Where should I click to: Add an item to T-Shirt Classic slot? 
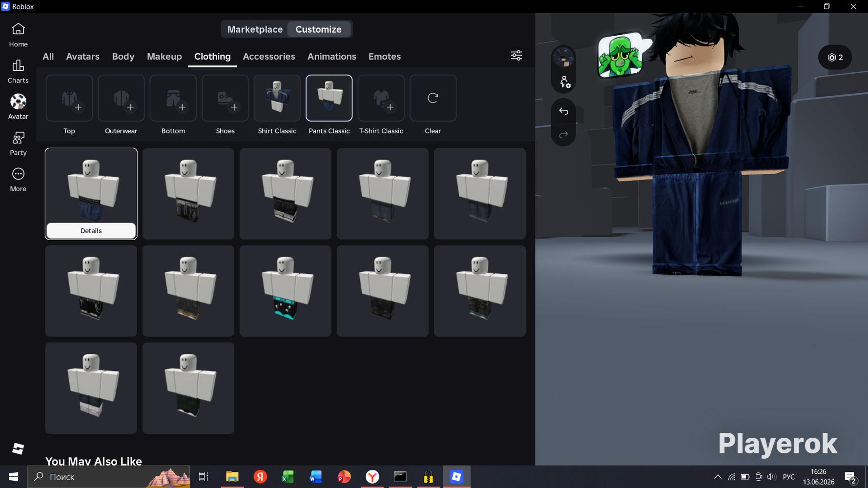(x=381, y=98)
